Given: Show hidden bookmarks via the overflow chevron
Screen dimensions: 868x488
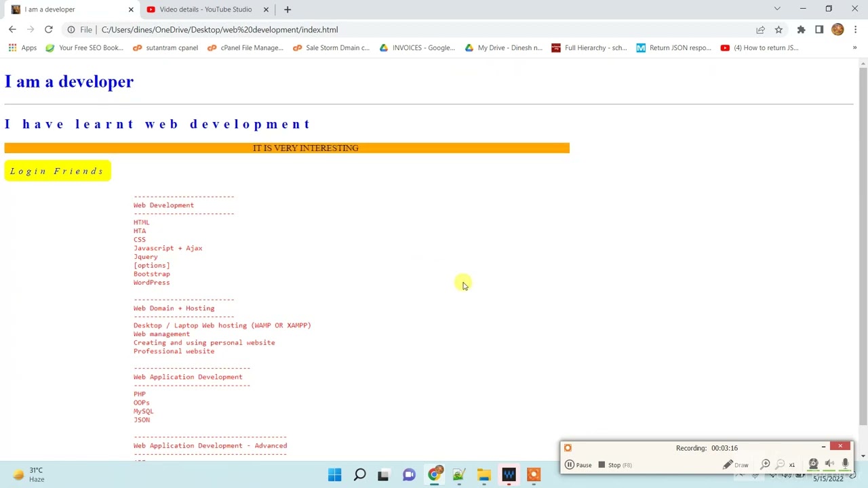Looking at the screenshot, I should [854, 47].
